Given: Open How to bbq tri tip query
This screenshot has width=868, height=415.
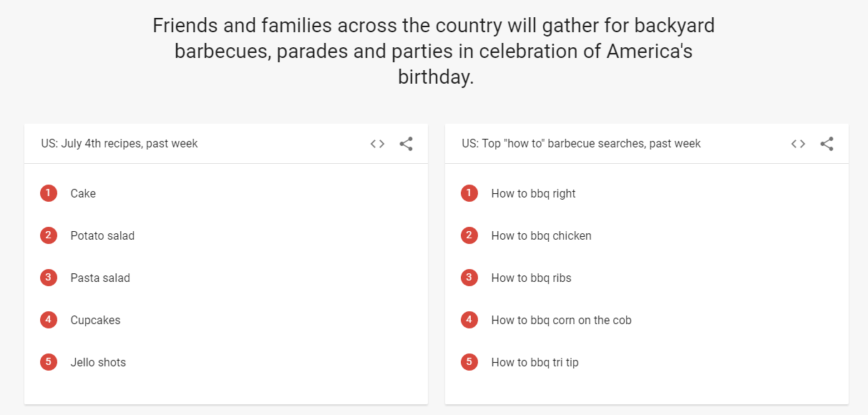Looking at the screenshot, I should (535, 363).
